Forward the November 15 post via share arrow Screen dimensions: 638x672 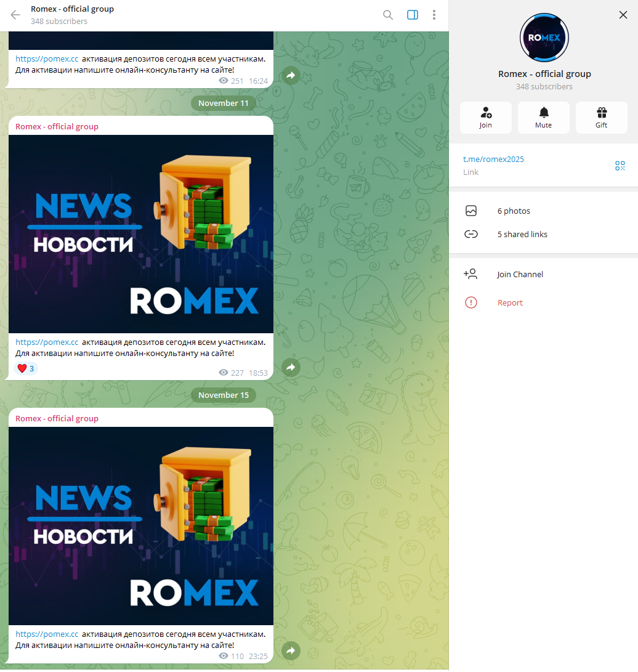coord(290,650)
